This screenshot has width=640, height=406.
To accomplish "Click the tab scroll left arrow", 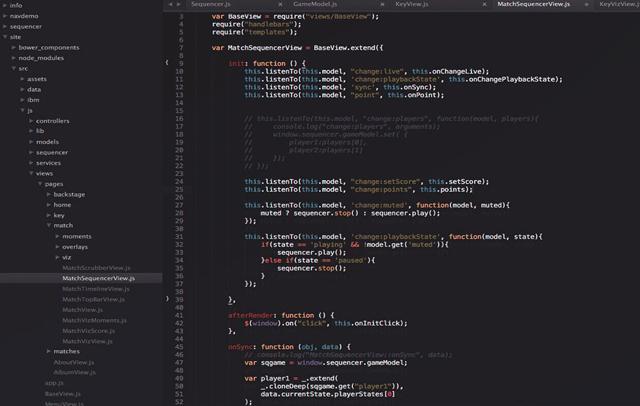I will 168,5.
